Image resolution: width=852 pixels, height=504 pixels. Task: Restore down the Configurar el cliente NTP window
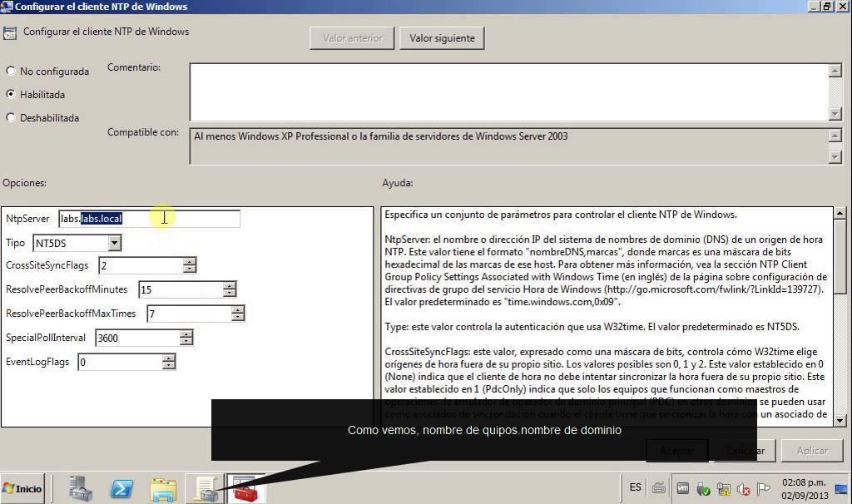(x=827, y=7)
